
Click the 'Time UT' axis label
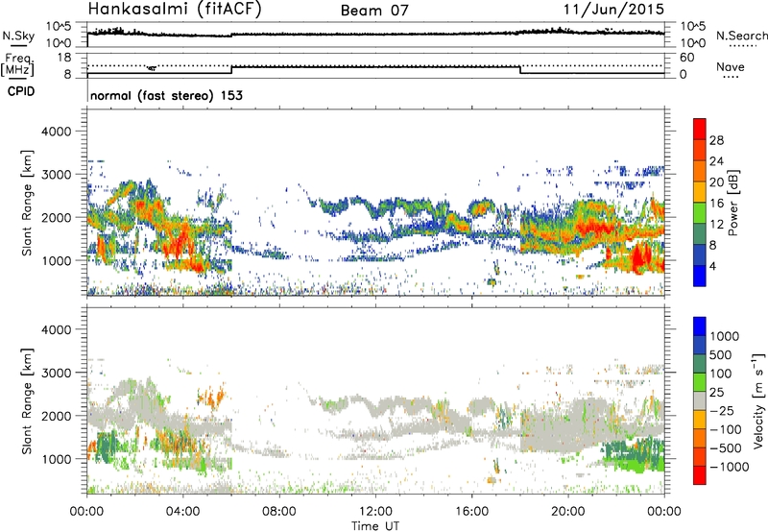coord(375,526)
